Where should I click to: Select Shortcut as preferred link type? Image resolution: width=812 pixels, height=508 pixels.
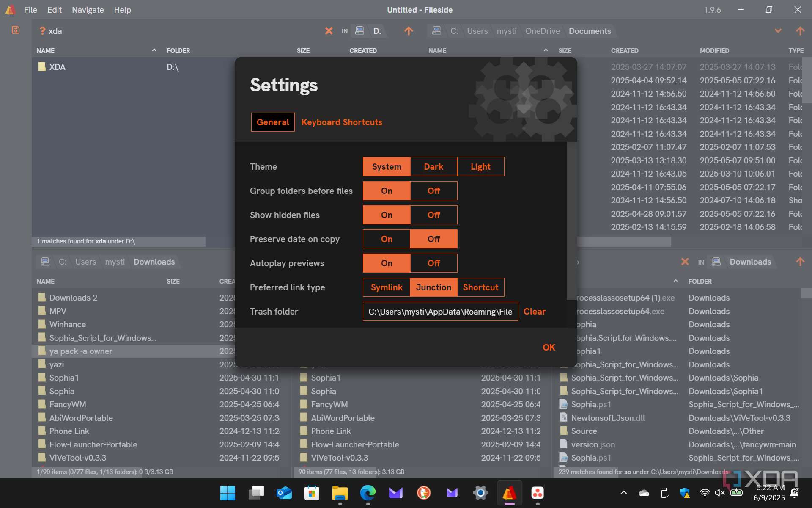pyautogui.click(x=480, y=287)
